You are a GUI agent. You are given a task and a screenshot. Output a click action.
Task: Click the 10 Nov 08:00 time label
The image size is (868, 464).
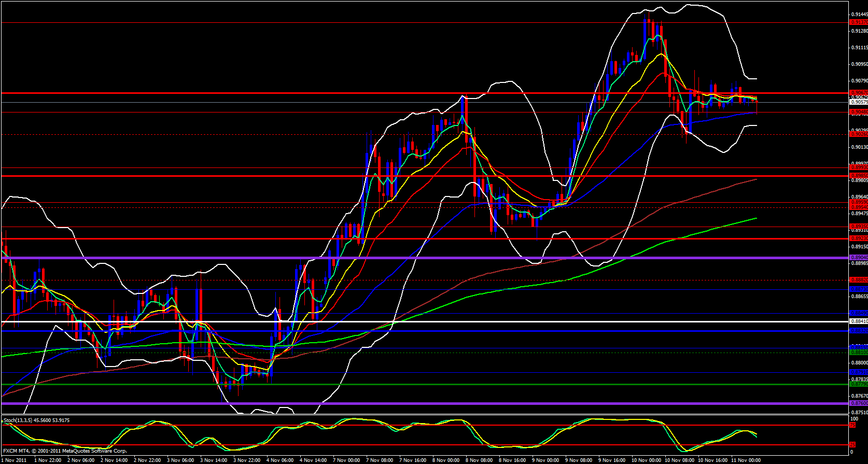pyautogui.click(x=678, y=460)
